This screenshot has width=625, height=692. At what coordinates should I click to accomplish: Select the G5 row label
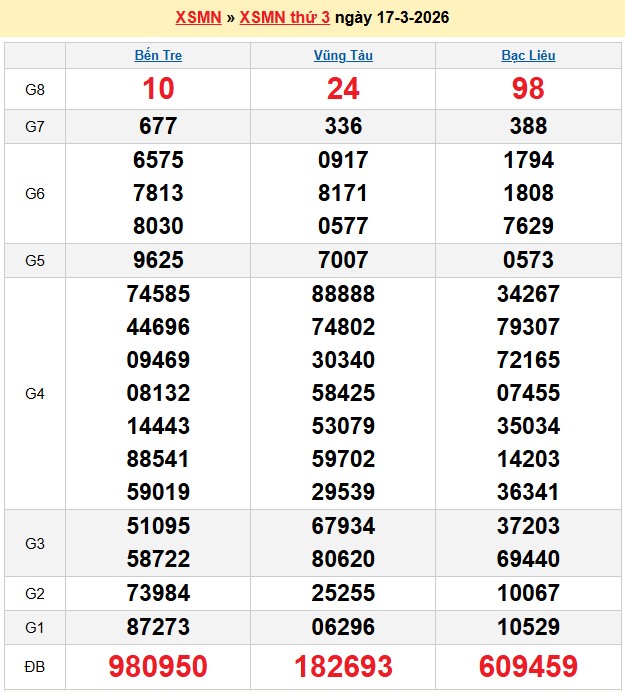pyautogui.click(x=35, y=260)
